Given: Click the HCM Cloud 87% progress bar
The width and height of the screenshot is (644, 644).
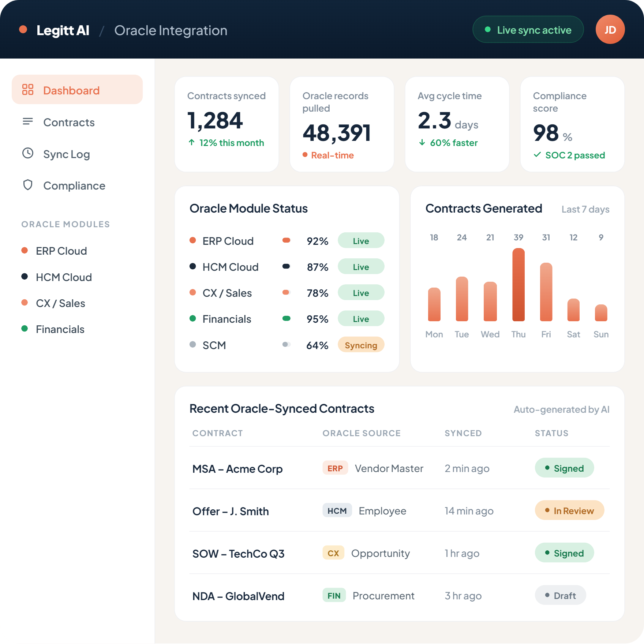Looking at the screenshot, I should [287, 266].
